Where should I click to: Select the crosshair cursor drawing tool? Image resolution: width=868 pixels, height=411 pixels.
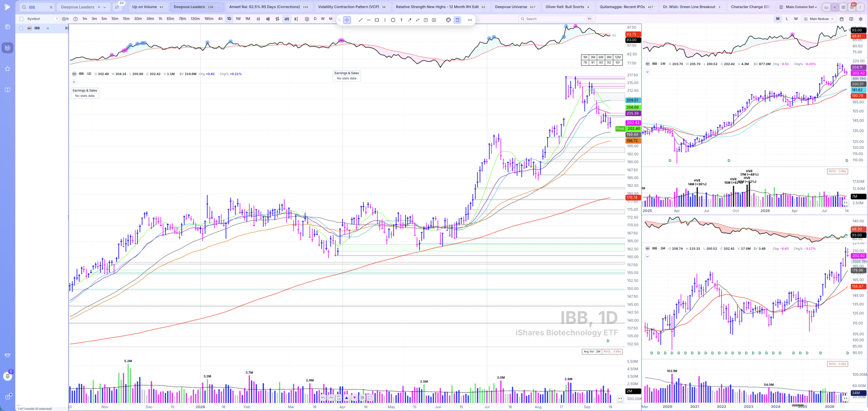click(347, 20)
